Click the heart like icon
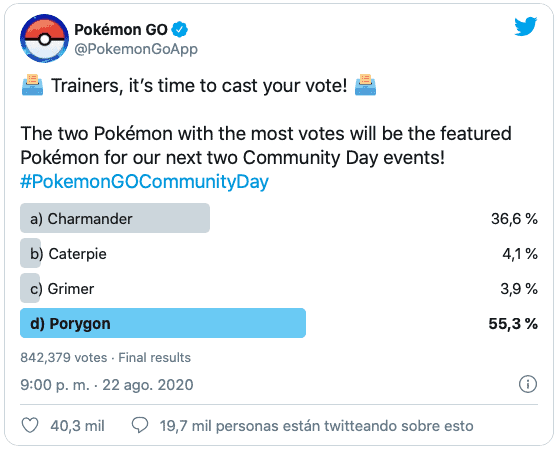The image size is (558, 451). click(30, 425)
